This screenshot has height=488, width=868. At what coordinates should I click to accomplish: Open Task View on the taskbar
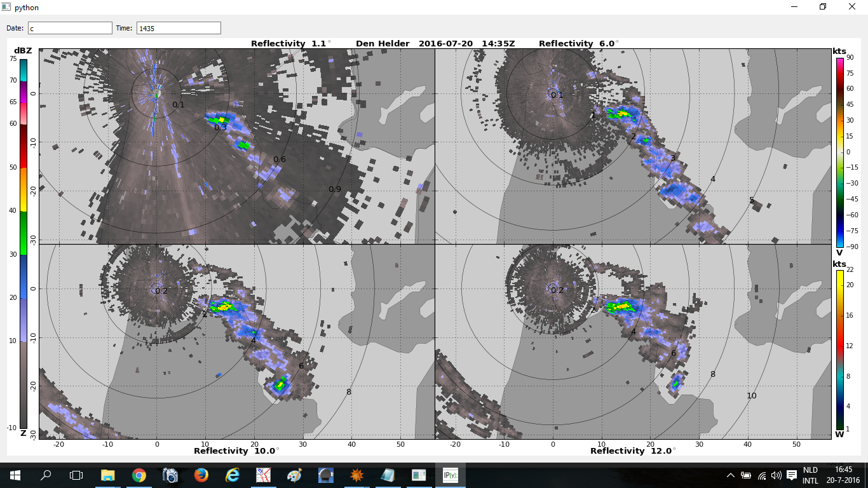point(76,475)
